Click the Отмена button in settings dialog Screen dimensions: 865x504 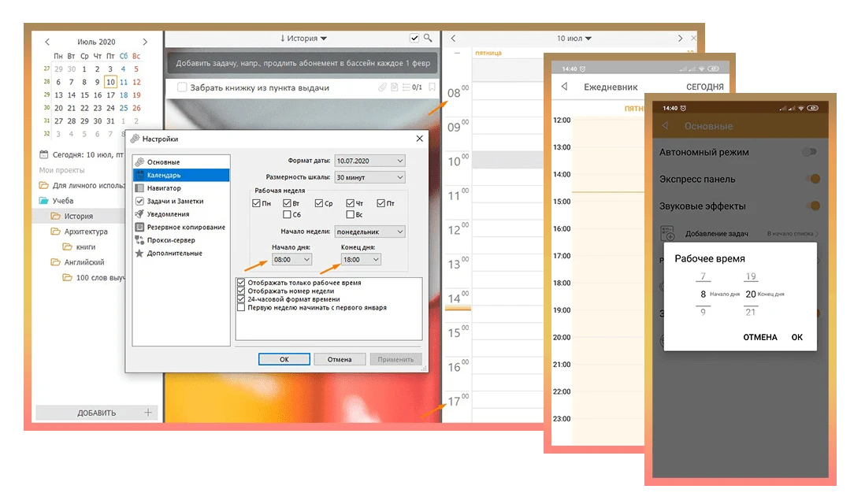[x=340, y=359]
